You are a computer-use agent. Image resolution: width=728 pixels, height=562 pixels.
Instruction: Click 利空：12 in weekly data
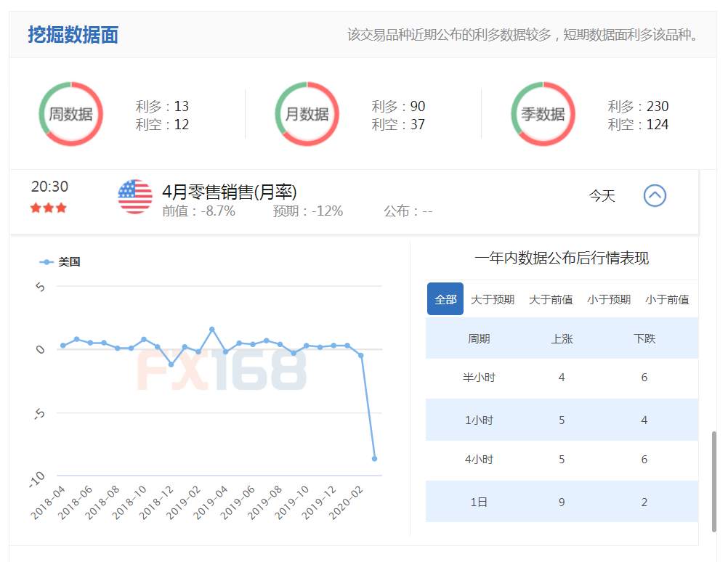162,124
